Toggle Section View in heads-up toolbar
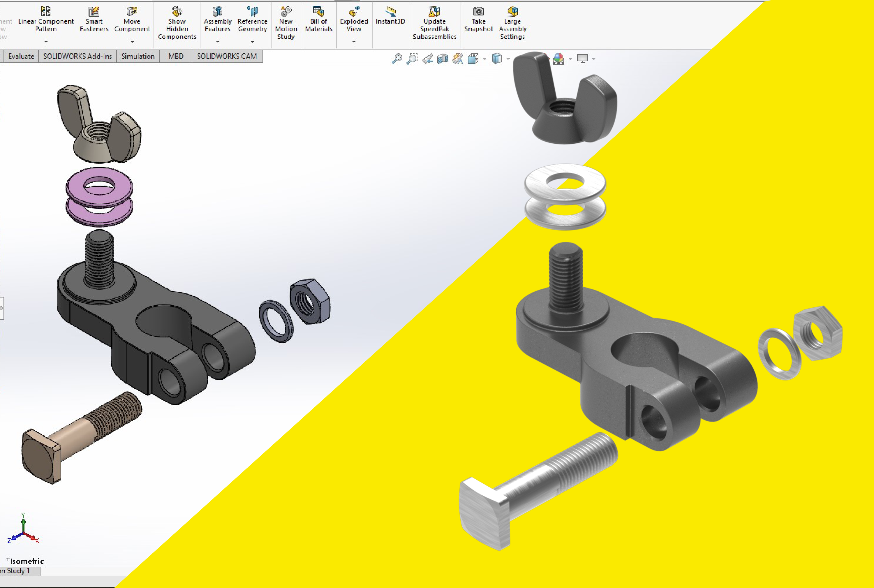Viewport: 874px width, 588px height. [x=443, y=59]
